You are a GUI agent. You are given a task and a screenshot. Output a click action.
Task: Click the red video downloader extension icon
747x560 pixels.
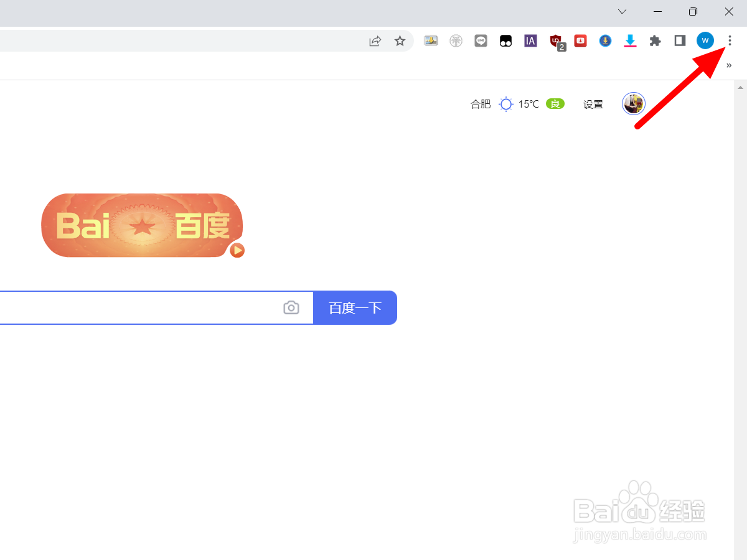coord(580,41)
